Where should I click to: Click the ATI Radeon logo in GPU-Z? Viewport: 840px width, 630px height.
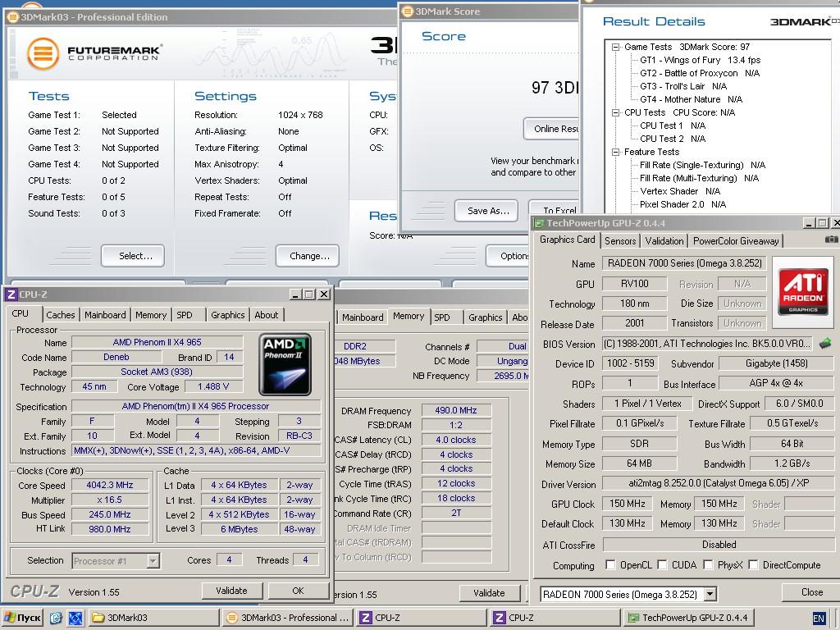click(802, 291)
